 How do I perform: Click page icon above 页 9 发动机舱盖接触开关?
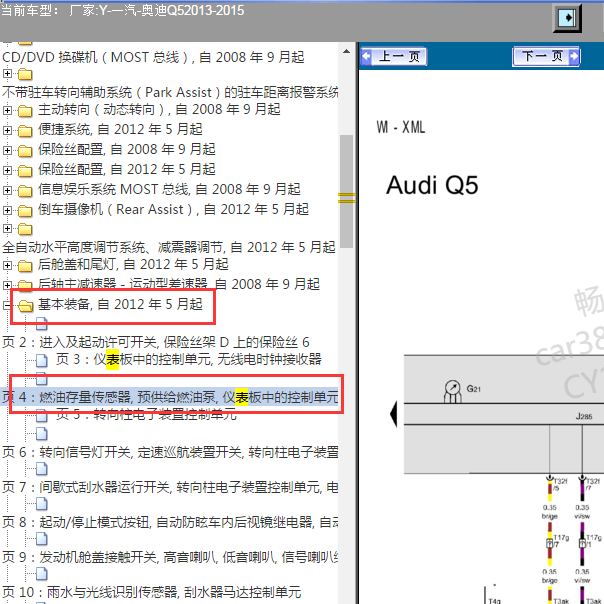(x=42, y=539)
